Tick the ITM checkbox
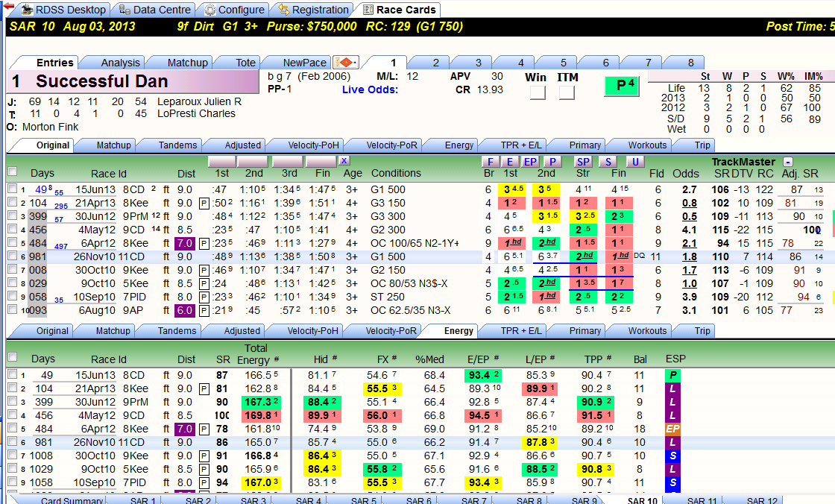 (x=567, y=92)
